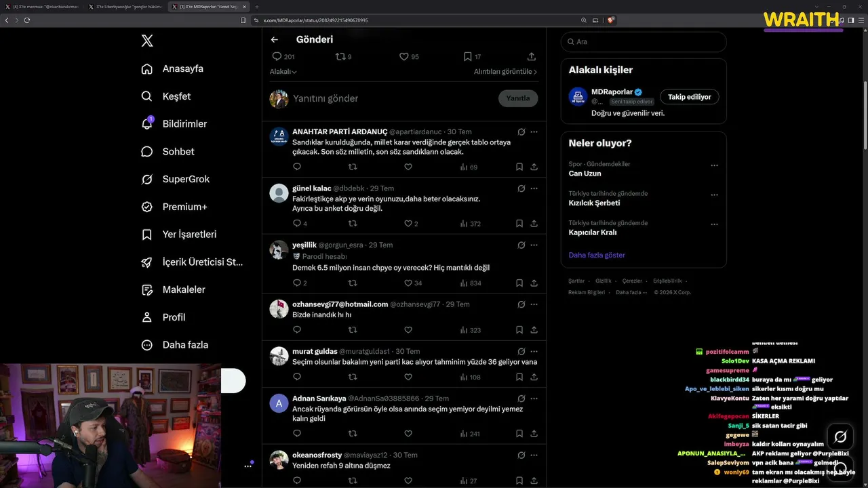Click the reply icon showing 201
Image resolution: width=868 pixels, height=488 pixels.
point(283,57)
